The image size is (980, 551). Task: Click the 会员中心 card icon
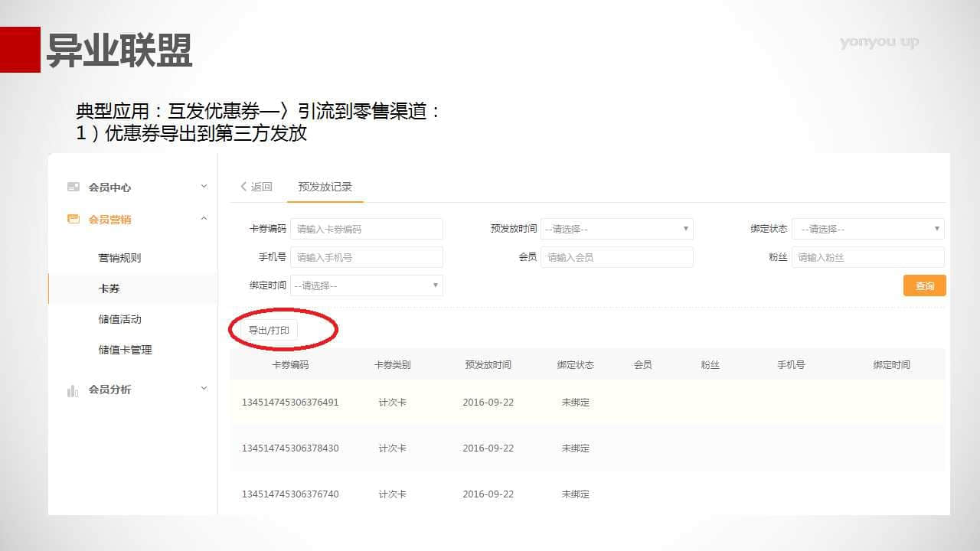pyautogui.click(x=73, y=187)
